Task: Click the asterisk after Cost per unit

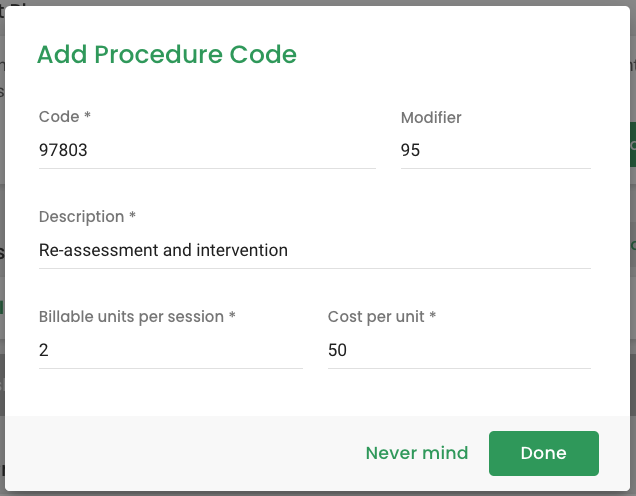Action: (x=433, y=315)
